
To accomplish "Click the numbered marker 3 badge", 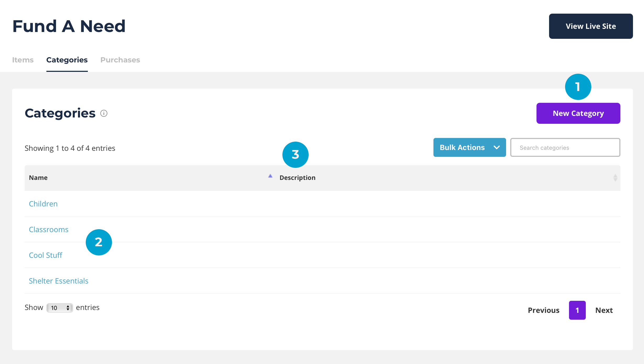I will tap(295, 154).
